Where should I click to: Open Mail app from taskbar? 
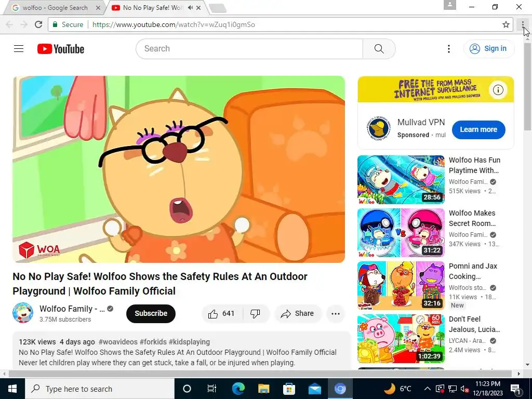pos(314,389)
